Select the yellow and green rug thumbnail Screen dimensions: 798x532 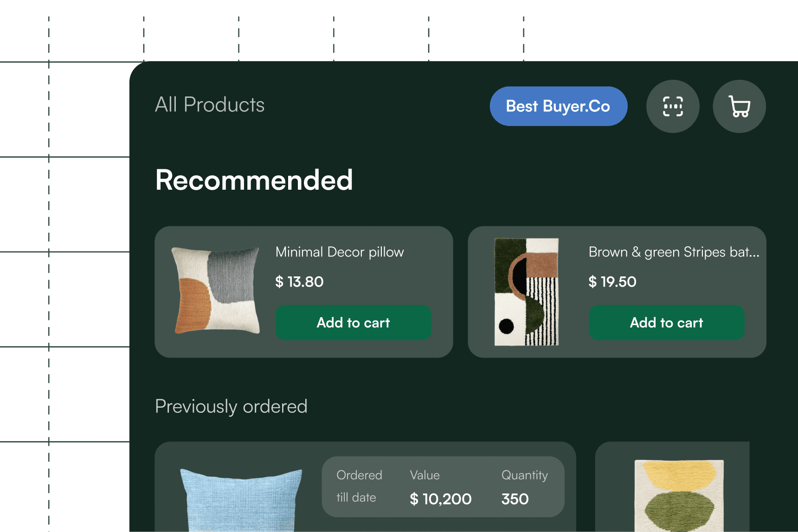coord(679,495)
